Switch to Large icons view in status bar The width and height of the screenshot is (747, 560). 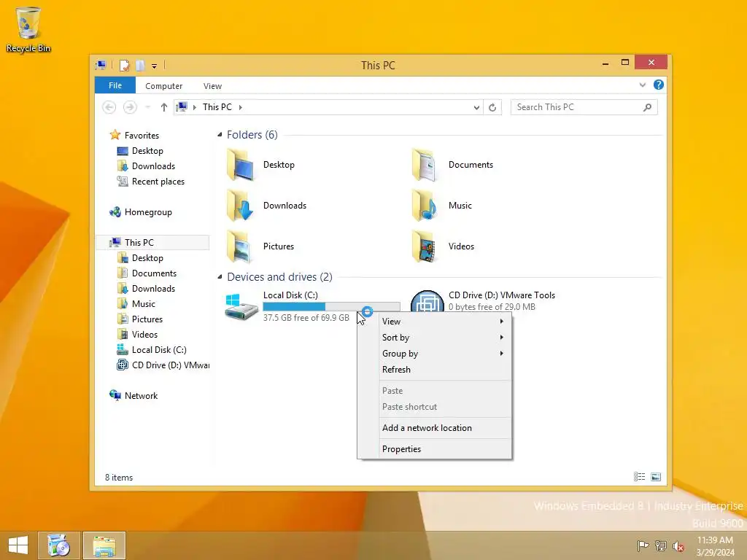[x=656, y=477]
